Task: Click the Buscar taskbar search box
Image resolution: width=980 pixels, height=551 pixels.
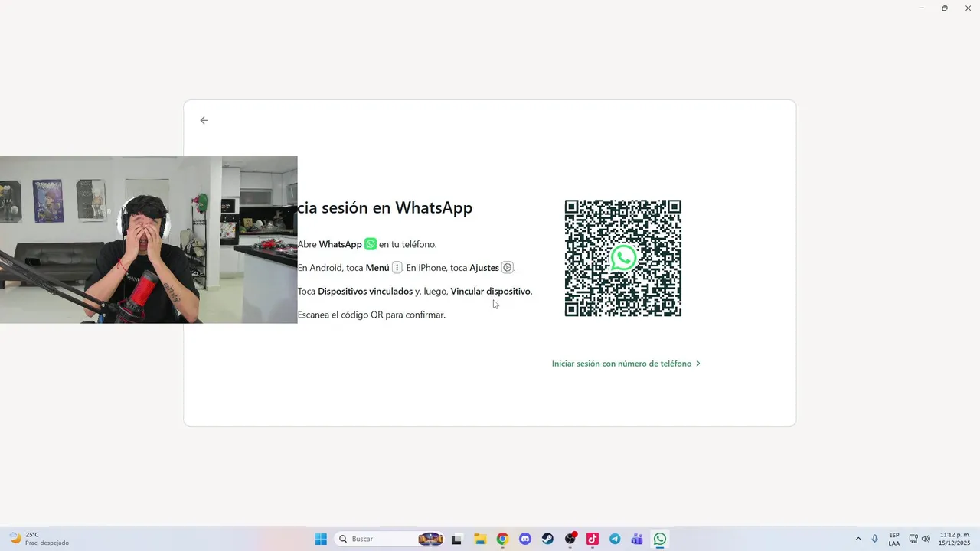Action: [x=390, y=539]
